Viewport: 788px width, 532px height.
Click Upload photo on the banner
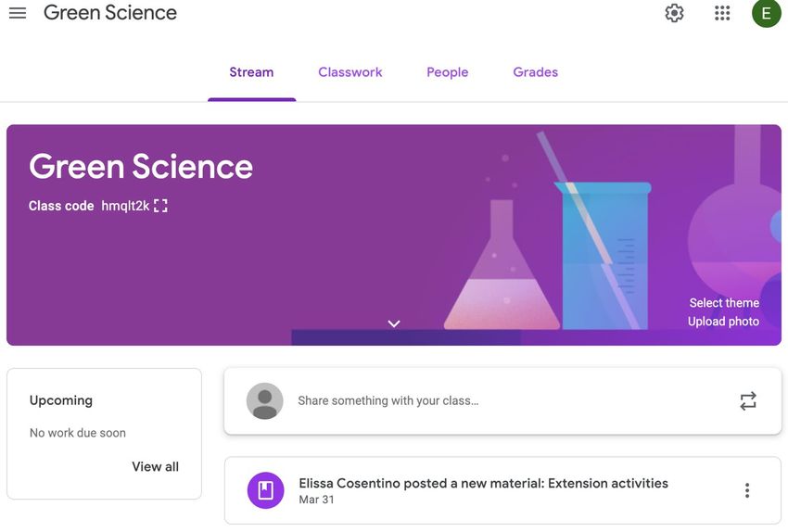(723, 322)
